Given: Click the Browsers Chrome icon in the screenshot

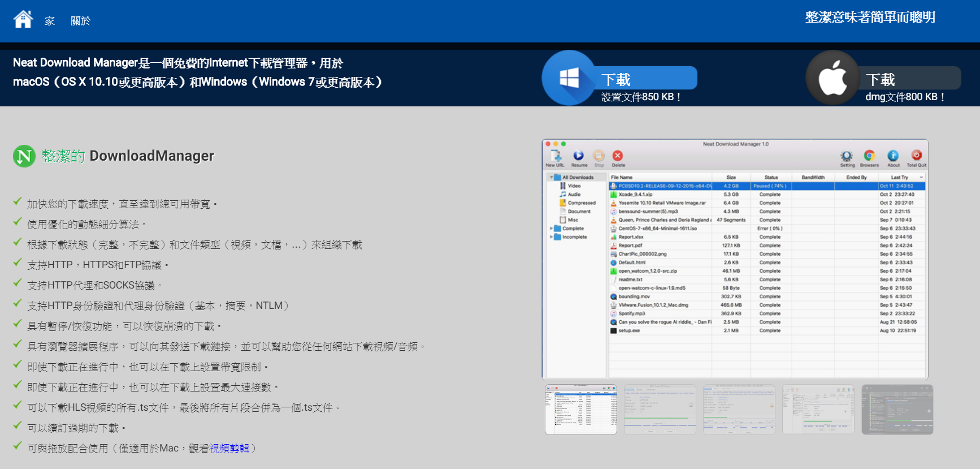Looking at the screenshot, I should [869, 158].
